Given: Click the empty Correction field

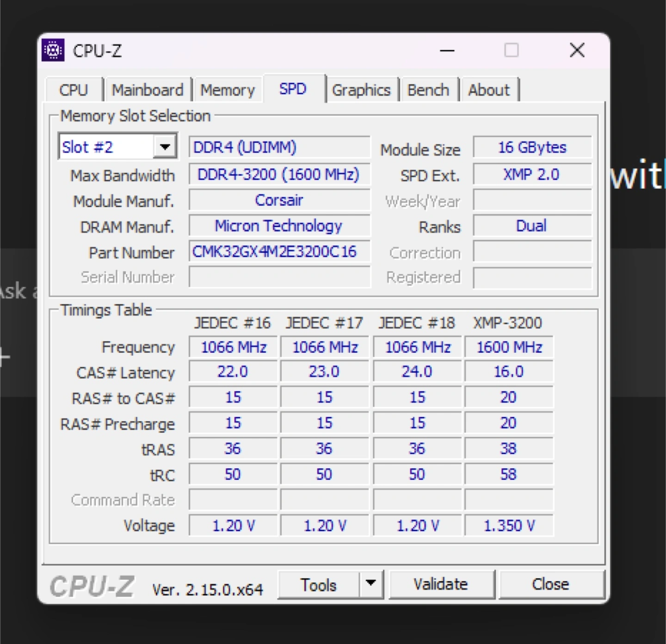Looking at the screenshot, I should point(532,252).
